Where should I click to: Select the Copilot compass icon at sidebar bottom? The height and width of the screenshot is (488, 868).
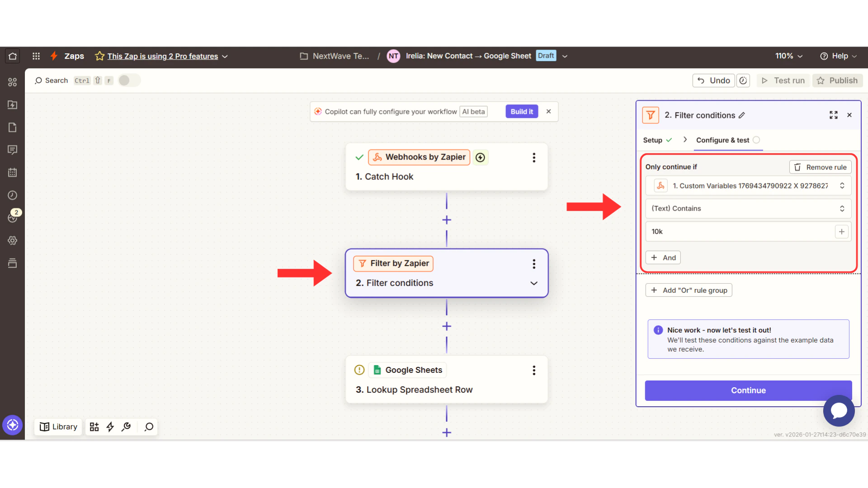coord(12,425)
